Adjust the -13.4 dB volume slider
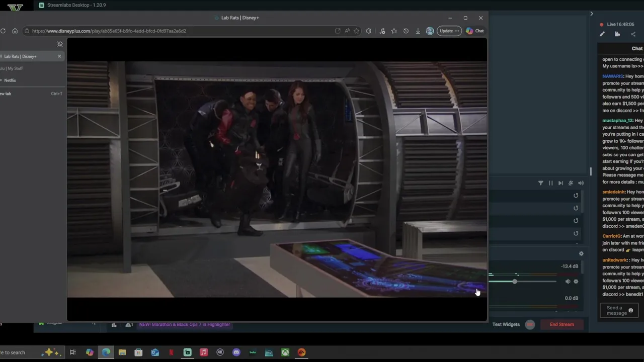Image resolution: width=644 pixels, height=362 pixels. (x=515, y=282)
